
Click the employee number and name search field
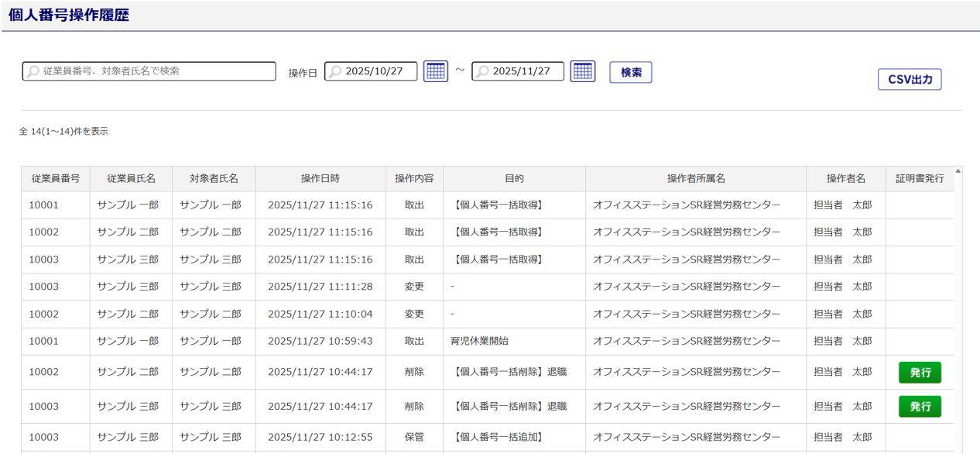coord(149,71)
